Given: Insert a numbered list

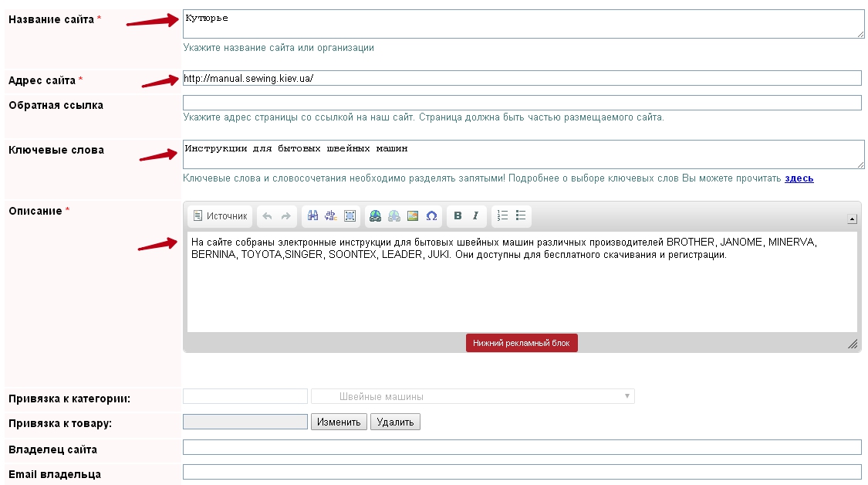Looking at the screenshot, I should tap(502, 215).
